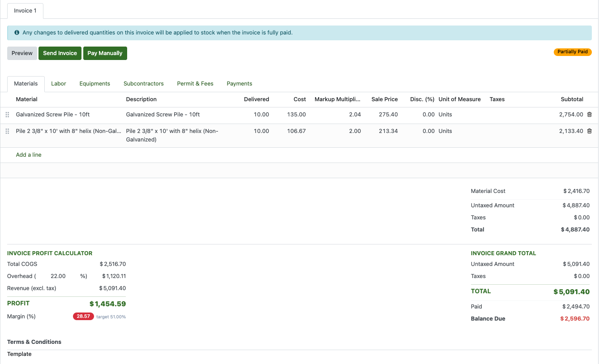The image size is (599, 364).
Task: Open the Permit & Fees tab
Action: tap(195, 84)
